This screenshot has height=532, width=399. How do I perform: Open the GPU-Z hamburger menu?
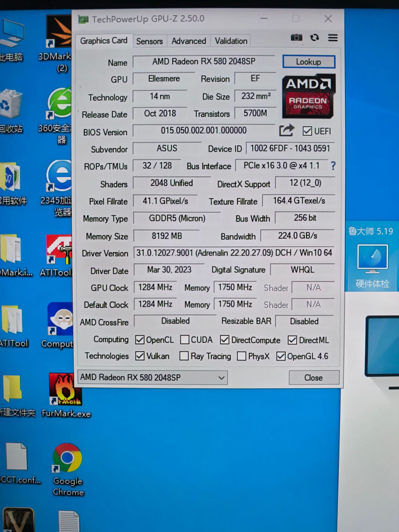coord(333,37)
